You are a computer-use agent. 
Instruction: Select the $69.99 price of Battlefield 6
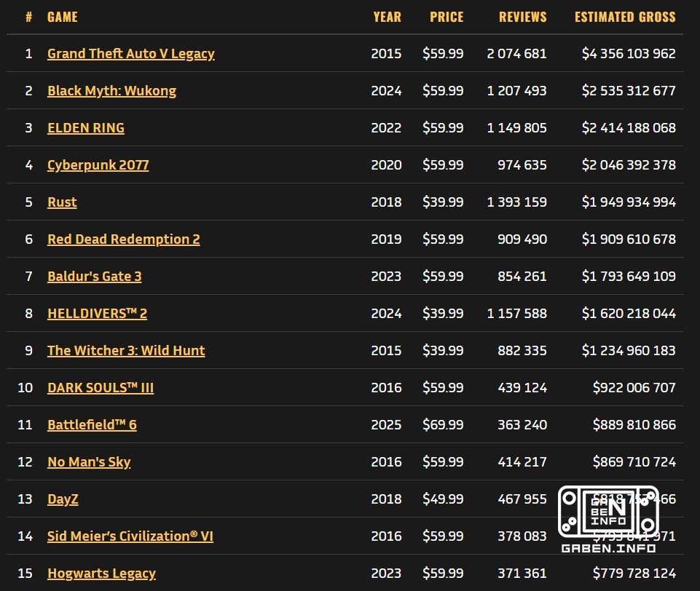[443, 424]
